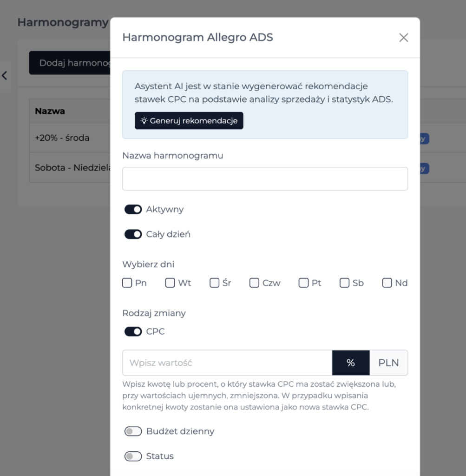This screenshot has width=466, height=476.
Task: Switch value unit to PLN
Action: [x=388, y=363]
